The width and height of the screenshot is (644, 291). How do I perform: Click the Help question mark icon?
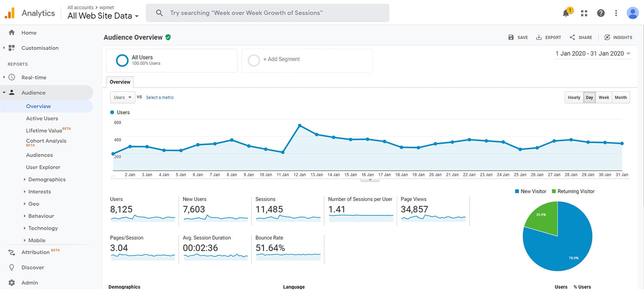(601, 13)
